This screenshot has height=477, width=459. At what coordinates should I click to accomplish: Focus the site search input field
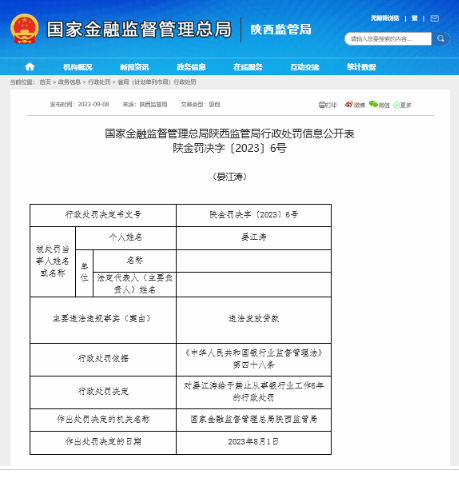tap(388, 39)
